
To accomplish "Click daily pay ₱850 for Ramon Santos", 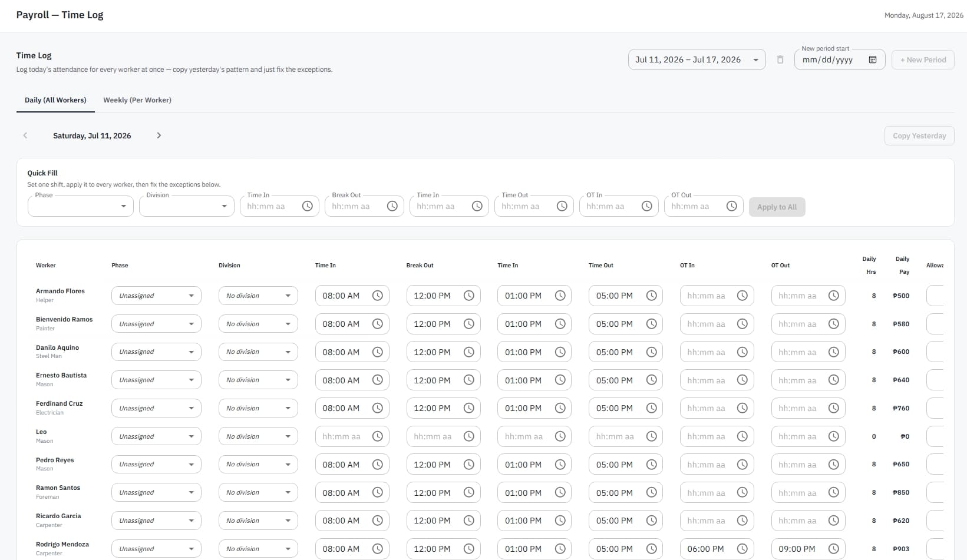I will pos(901,492).
